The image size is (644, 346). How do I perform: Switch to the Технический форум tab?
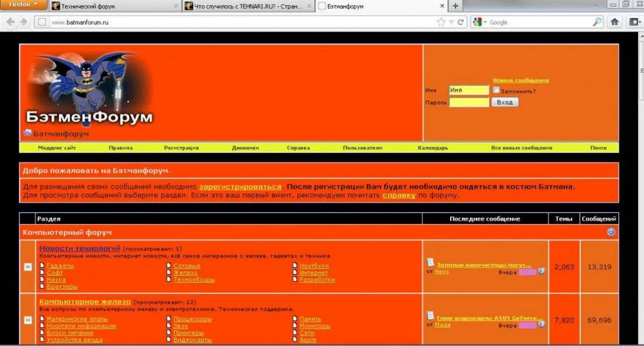115,6
